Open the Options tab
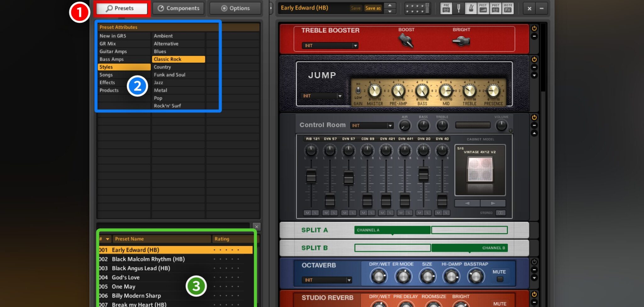 click(x=235, y=8)
